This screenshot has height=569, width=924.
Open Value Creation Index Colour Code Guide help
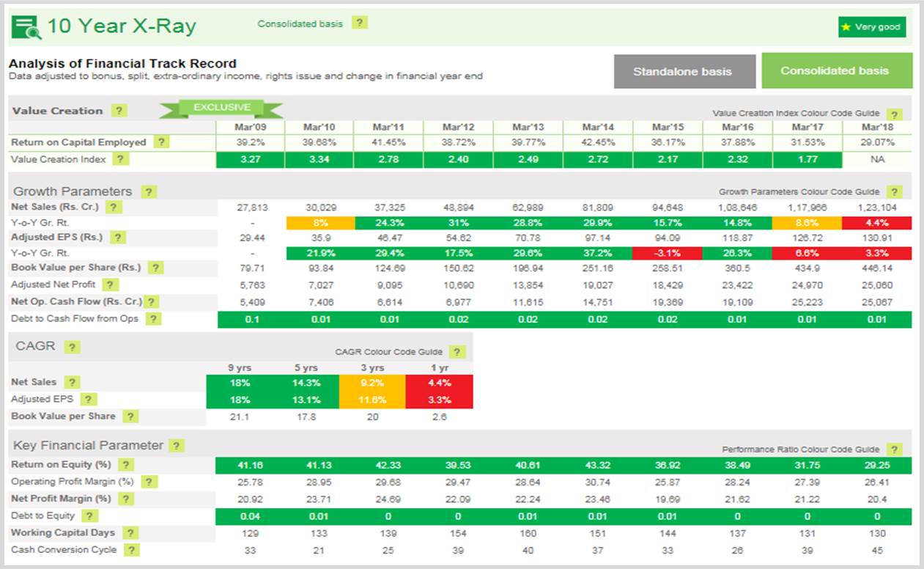pos(893,114)
